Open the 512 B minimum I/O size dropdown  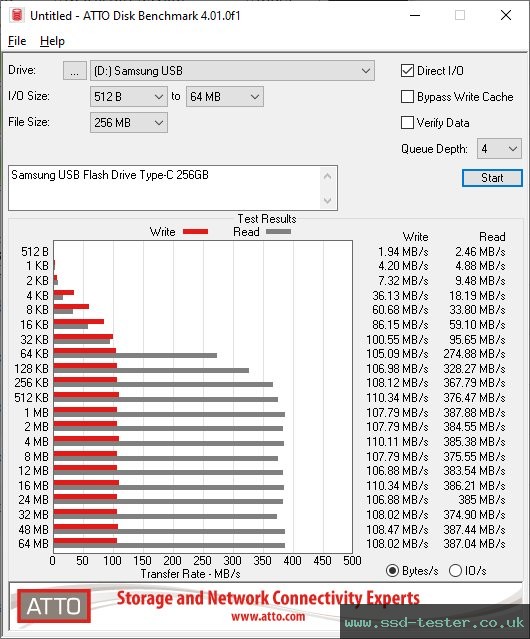point(129,97)
